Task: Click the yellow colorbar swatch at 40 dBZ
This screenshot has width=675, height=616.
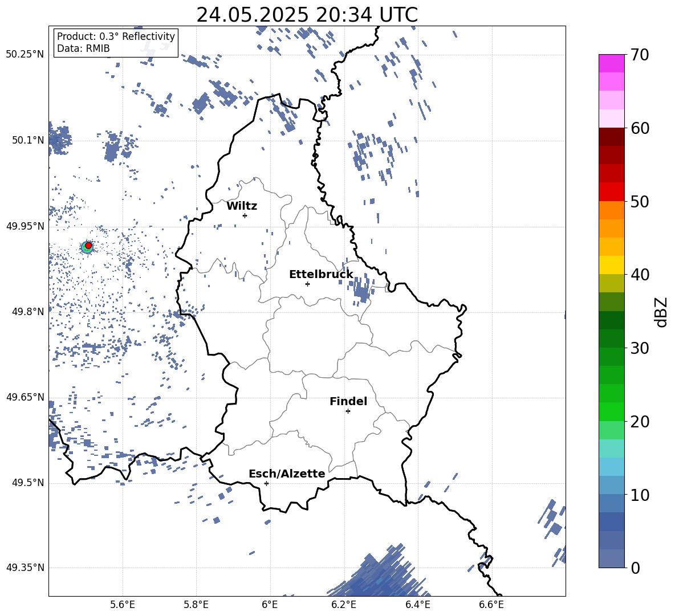Action: click(611, 265)
